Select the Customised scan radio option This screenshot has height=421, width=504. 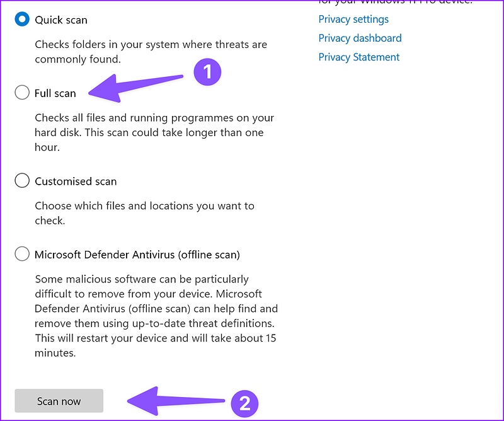point(22,180)
